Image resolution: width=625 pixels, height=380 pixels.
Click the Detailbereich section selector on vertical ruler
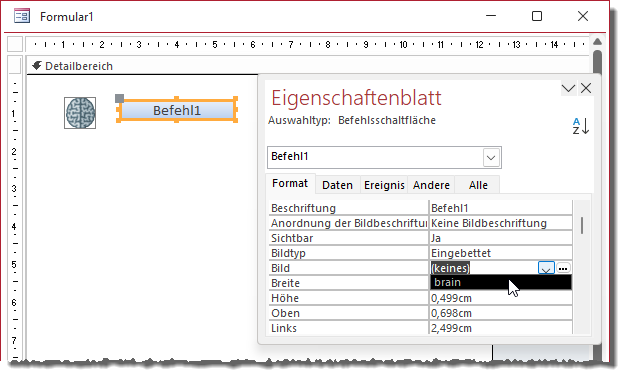[x=15, y=65]
